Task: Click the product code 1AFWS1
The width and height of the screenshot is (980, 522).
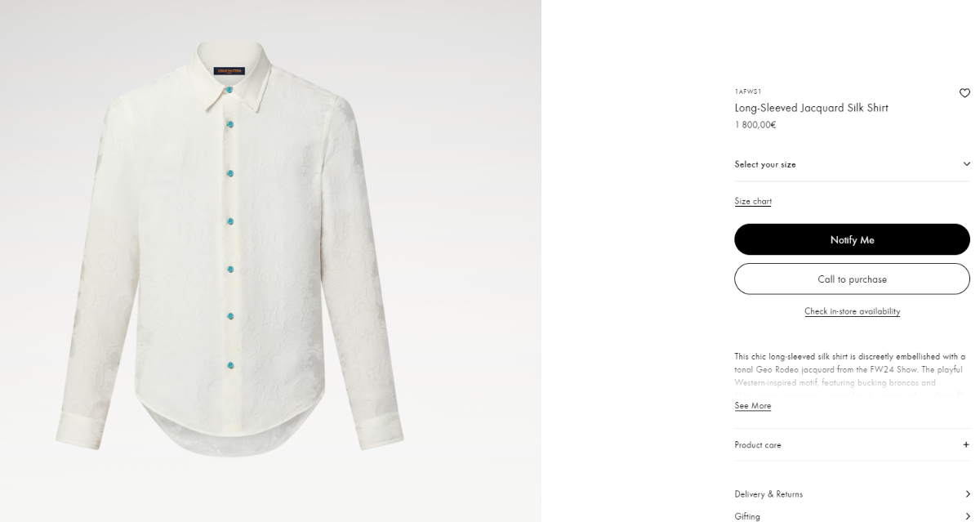Action: click(747, 91)
